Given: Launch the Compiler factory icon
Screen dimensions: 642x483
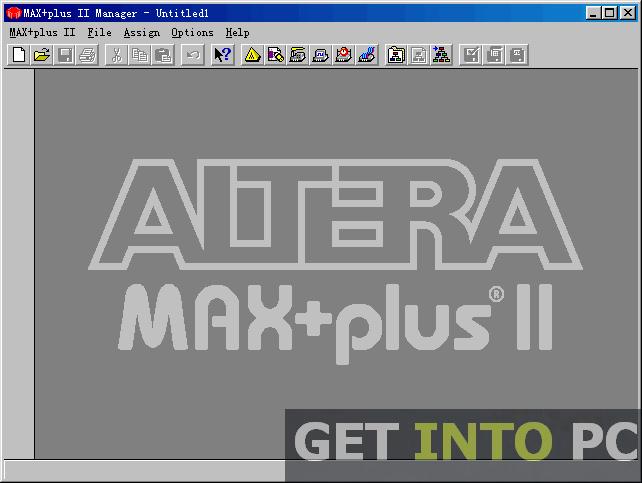Looking at the screenshot, I should pyautogui.click(x=298, y=55).
